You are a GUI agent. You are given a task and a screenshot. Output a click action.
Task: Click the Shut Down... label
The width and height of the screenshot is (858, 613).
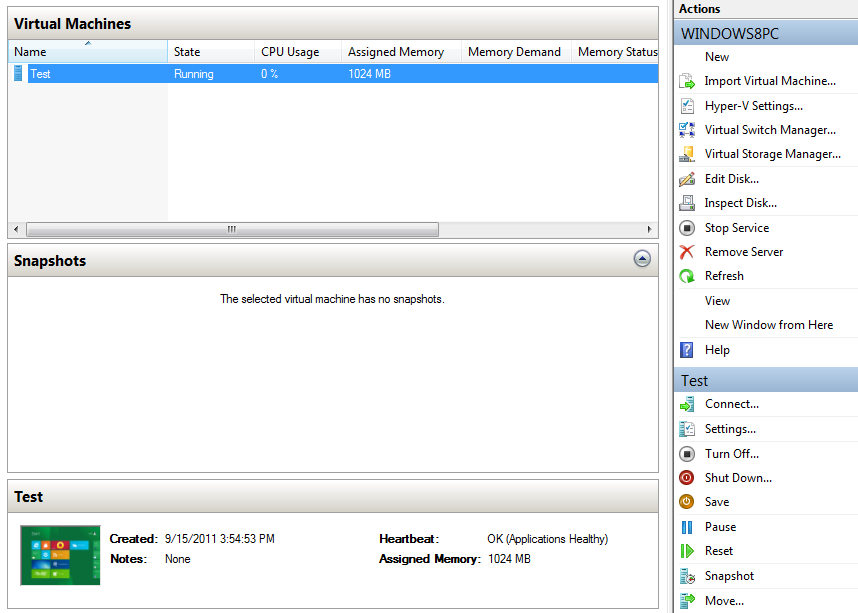pyautogui.click(x=738, y=478)
